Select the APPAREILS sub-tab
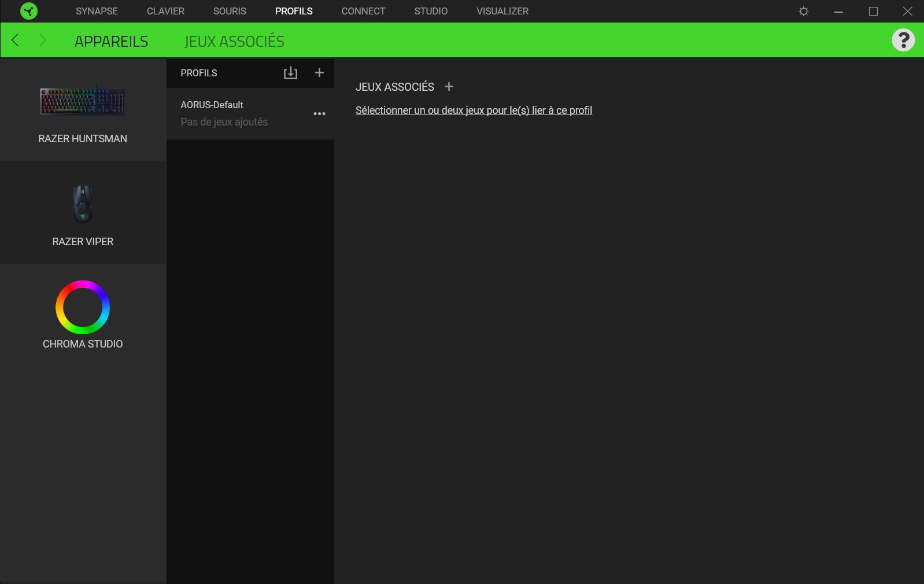The height and width of the screenshot is (584, 924). click(111, 41)
